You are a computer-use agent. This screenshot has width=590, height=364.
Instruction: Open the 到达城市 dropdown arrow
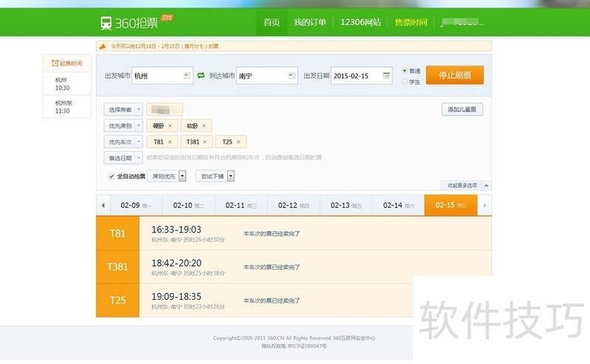pos(291,76)
